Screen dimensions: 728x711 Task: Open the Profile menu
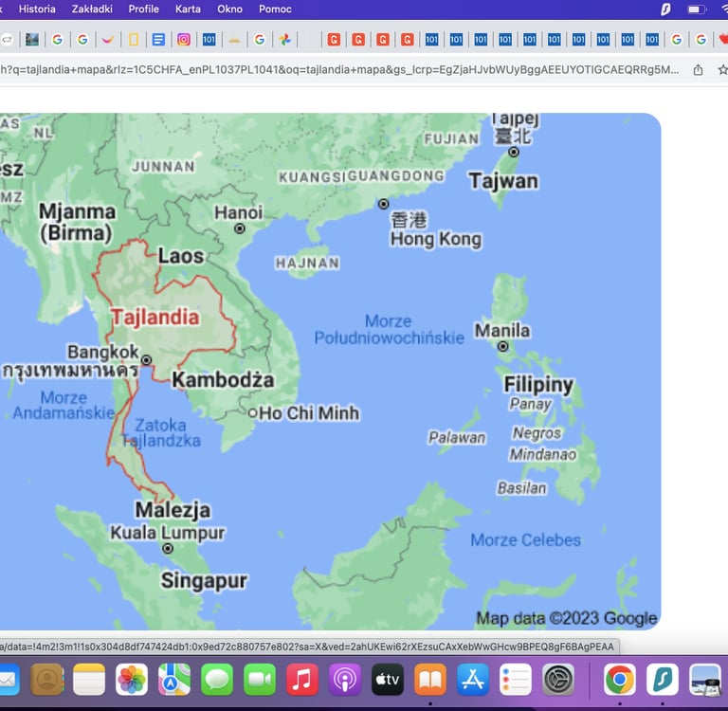(x=143, y=9)
